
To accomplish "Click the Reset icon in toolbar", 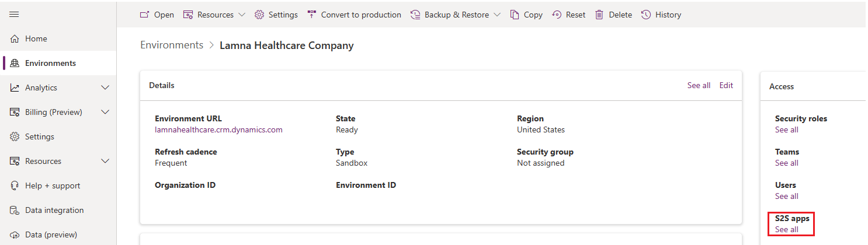I will [557, 15].
